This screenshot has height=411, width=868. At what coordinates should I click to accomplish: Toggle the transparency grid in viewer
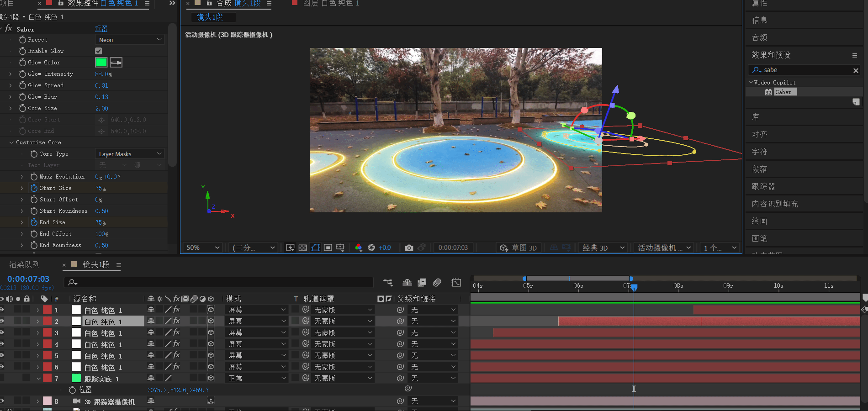tap(302, 248)
